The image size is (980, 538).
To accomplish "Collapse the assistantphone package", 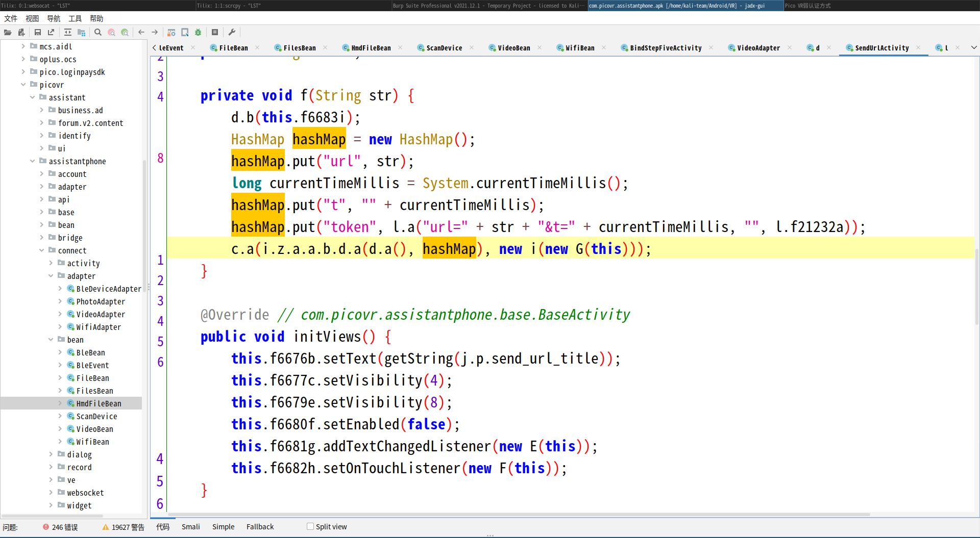I will click(x=32, y=161).
